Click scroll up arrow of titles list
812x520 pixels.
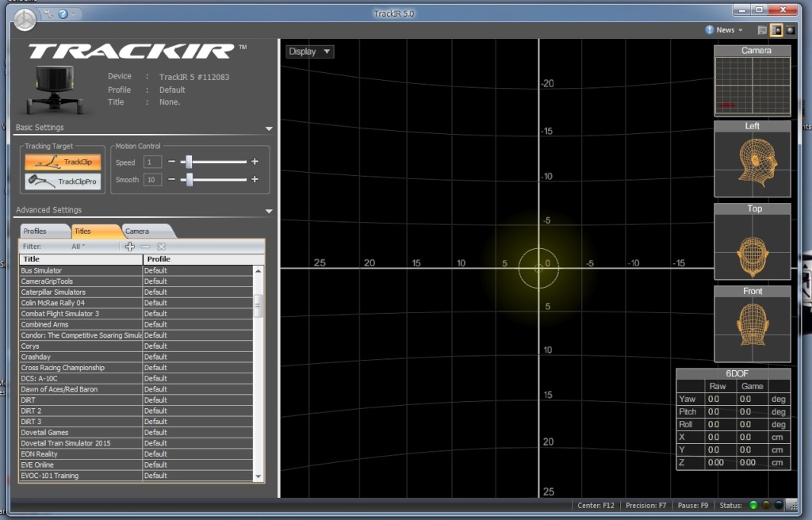pos(258,271)
